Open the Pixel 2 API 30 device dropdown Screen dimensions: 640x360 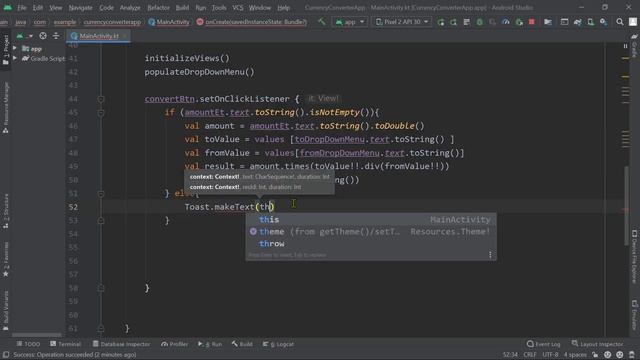(x=402, y=22)
